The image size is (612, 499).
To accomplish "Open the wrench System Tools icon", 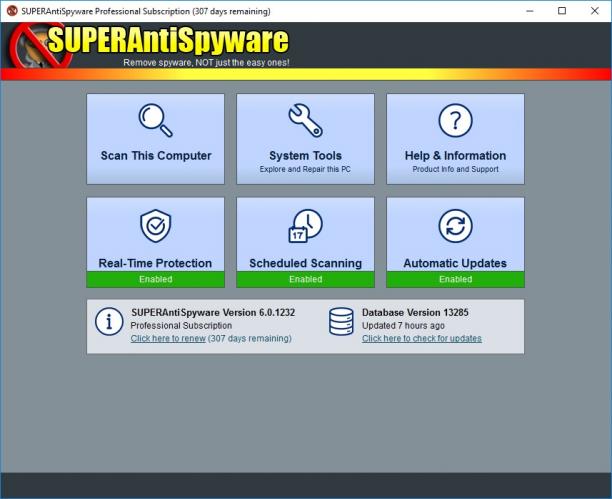I will [x=305, y=120].
